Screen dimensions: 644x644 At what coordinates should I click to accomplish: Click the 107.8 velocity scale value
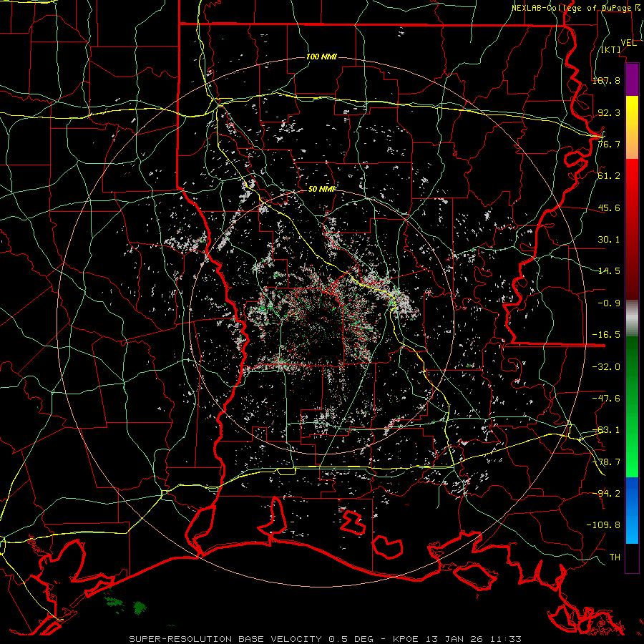[606, 80]
